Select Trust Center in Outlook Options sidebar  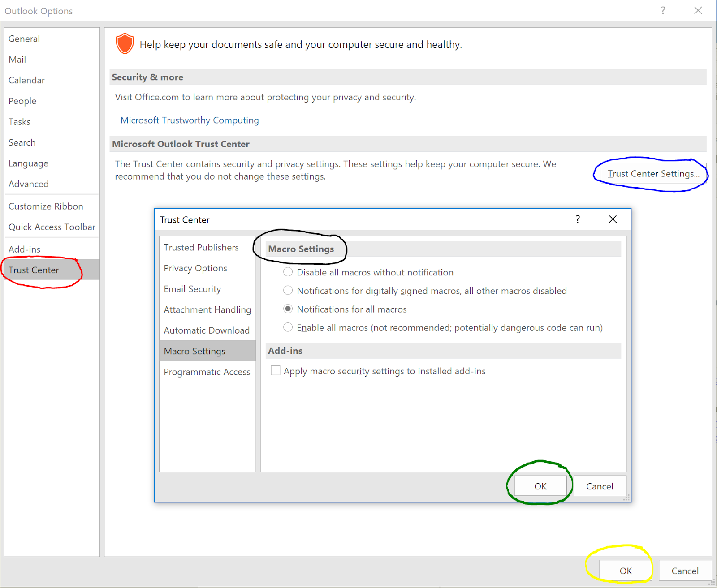pyautogui.click(x=52, y=270)
